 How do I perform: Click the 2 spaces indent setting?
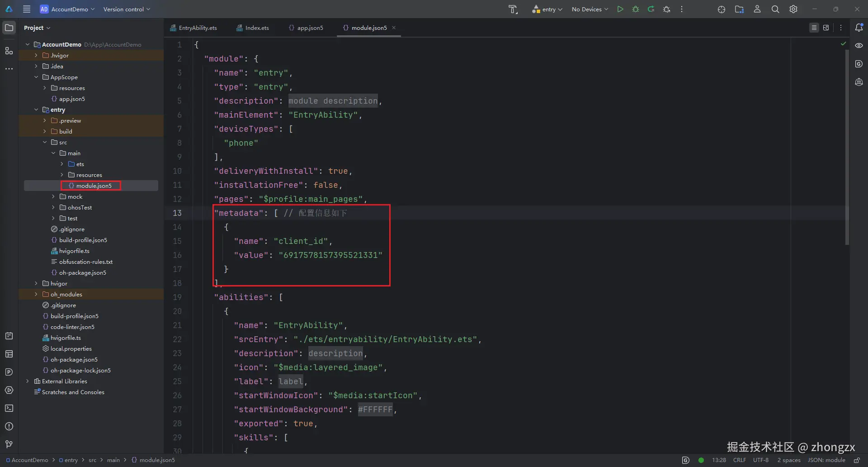point(789,460)
